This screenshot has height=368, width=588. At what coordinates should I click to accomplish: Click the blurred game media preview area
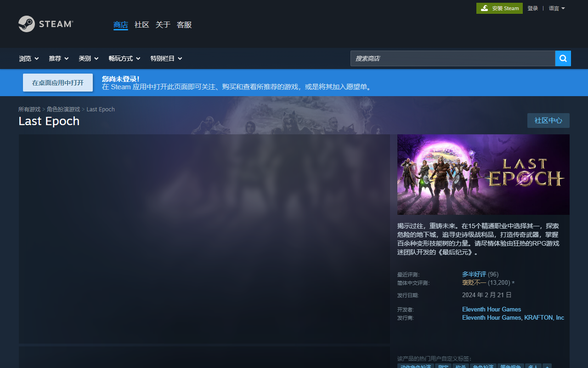204,239
